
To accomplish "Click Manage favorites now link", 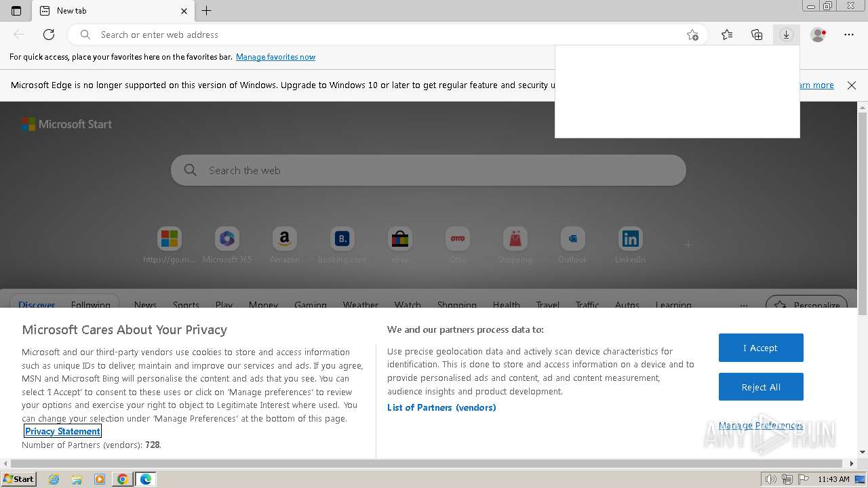I will (x=275, y=57).
